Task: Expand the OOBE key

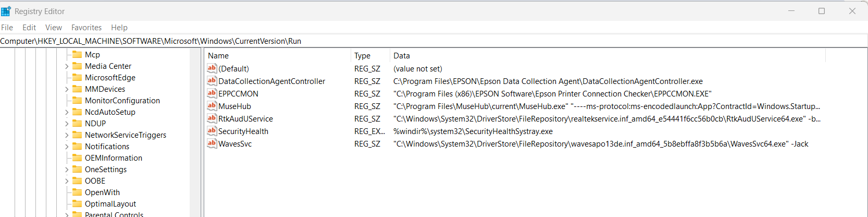Action: [67, 181]
